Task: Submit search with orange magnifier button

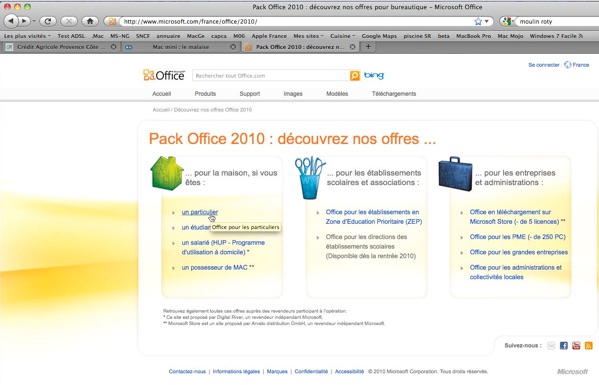Action: (x=355, y=76)
